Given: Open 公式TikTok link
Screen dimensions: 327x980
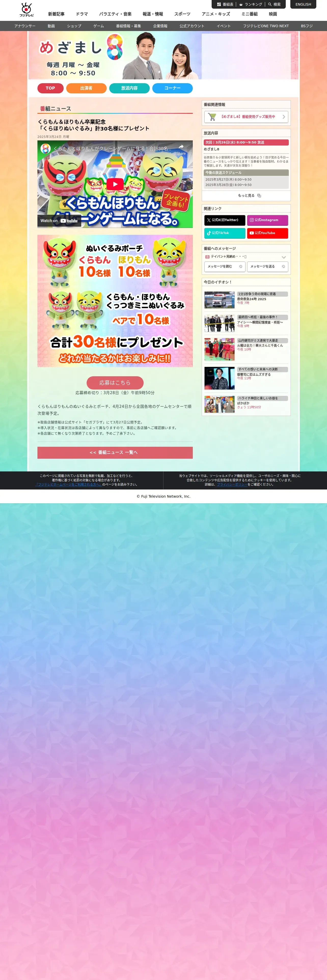Looking at the screenshot, I should (225, 233).
